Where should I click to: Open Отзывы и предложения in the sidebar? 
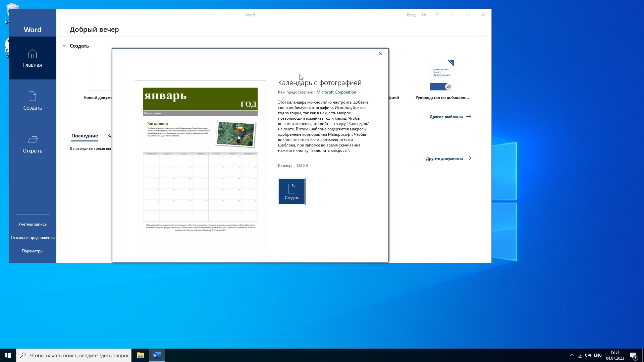[33, 238]
